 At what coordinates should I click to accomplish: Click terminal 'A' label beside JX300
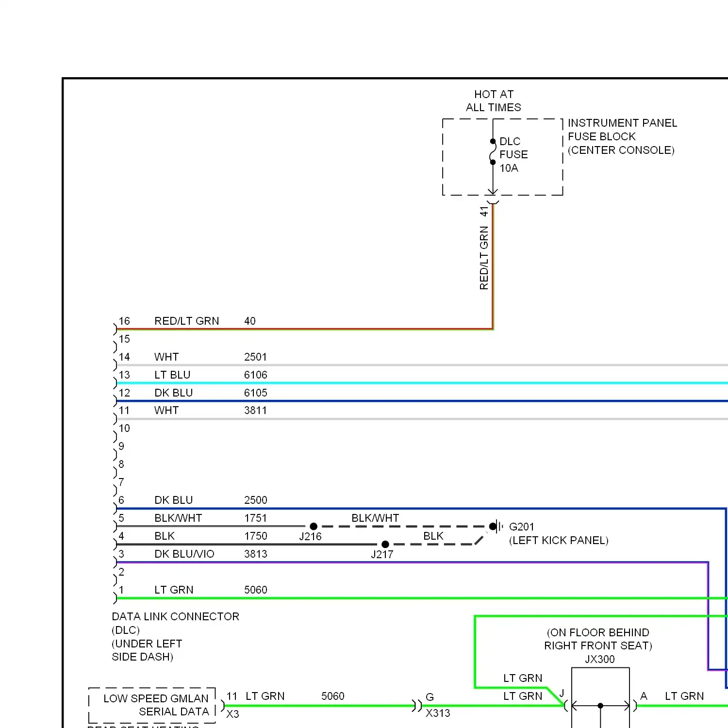[644, 696]
